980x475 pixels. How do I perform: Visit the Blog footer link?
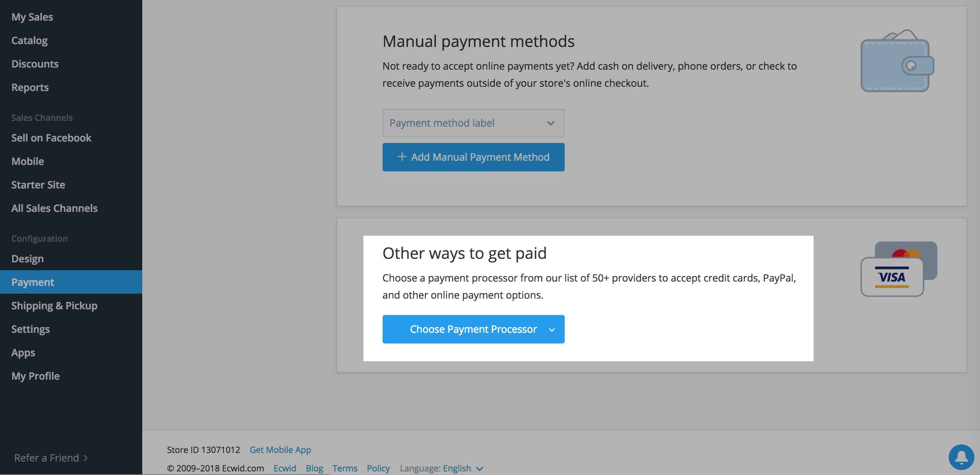click(x=314, y=468)
